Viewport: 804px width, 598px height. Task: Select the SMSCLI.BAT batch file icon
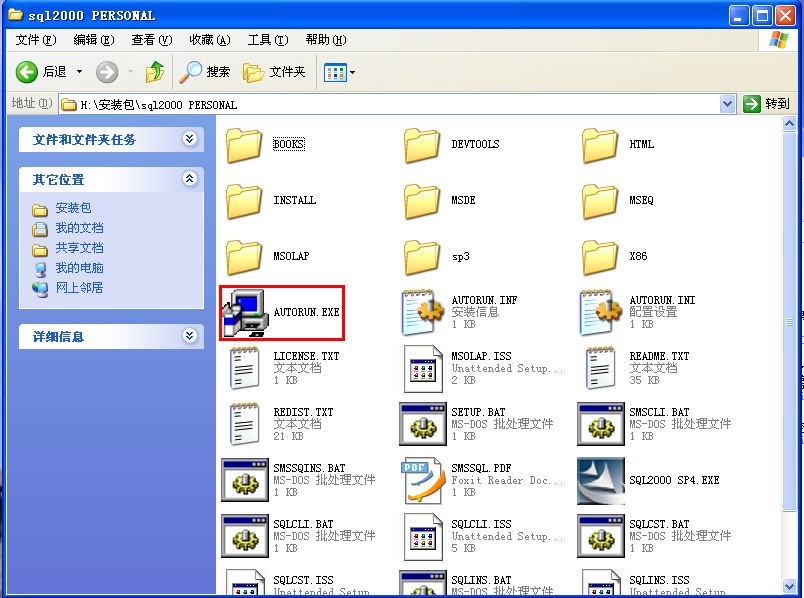600,424
